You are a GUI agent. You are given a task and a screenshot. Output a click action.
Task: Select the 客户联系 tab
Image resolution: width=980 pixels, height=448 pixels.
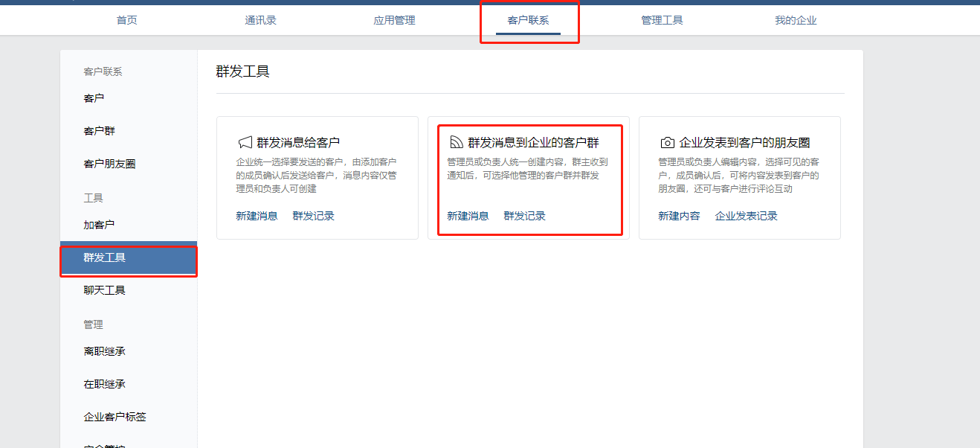click(x=528, y=20)
